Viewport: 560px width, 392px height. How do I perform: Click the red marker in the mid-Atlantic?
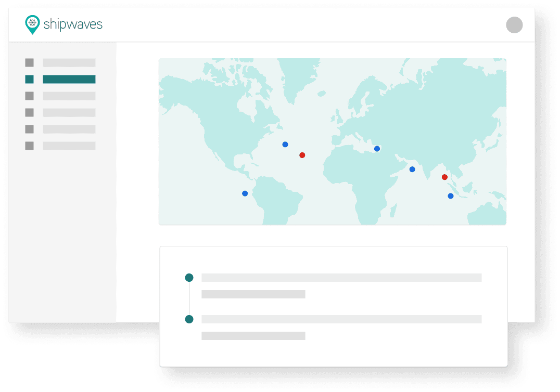(x=302, y=155)
